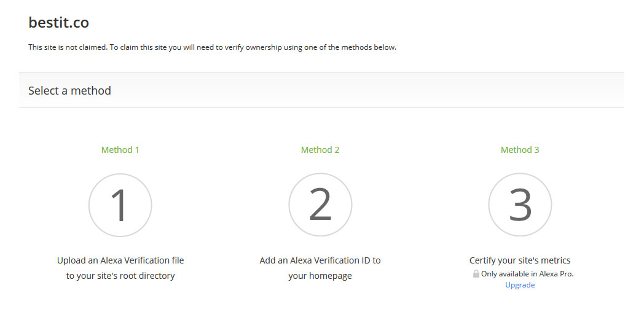Click 'Certify your site's metrics' text

(520, 260)
